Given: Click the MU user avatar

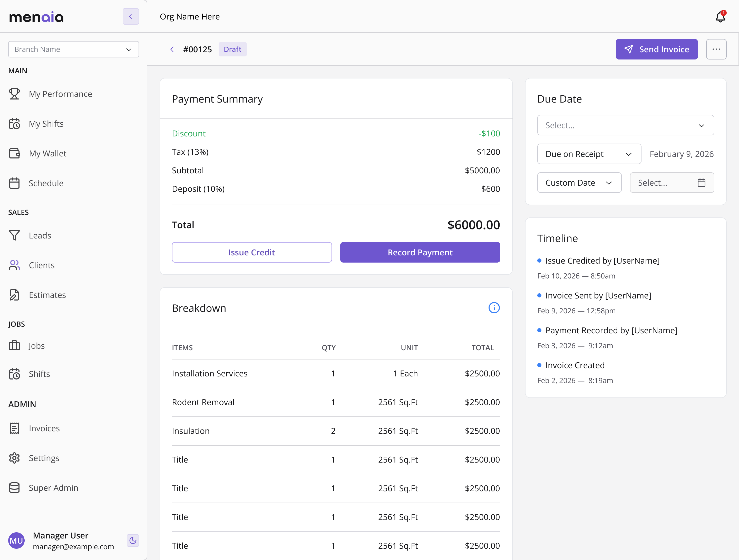Looking at the screenshot, I should [x=16, y=541].
